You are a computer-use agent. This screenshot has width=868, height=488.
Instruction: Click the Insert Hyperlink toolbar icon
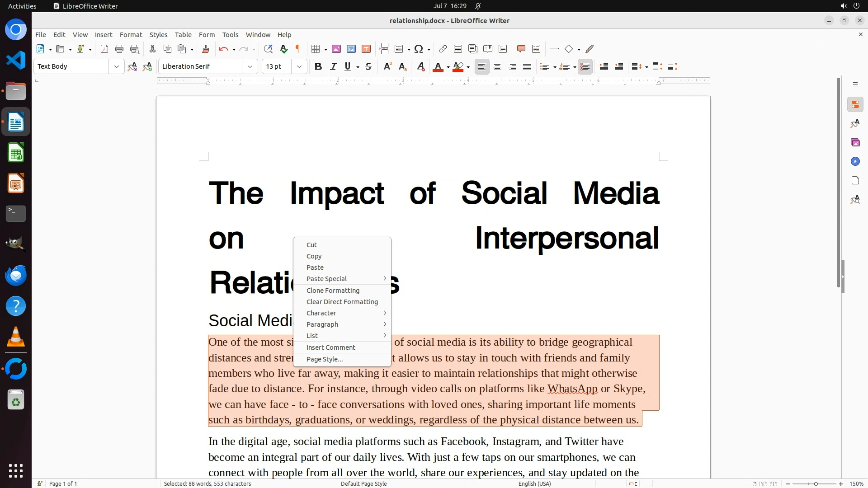[x=443, y=49]
